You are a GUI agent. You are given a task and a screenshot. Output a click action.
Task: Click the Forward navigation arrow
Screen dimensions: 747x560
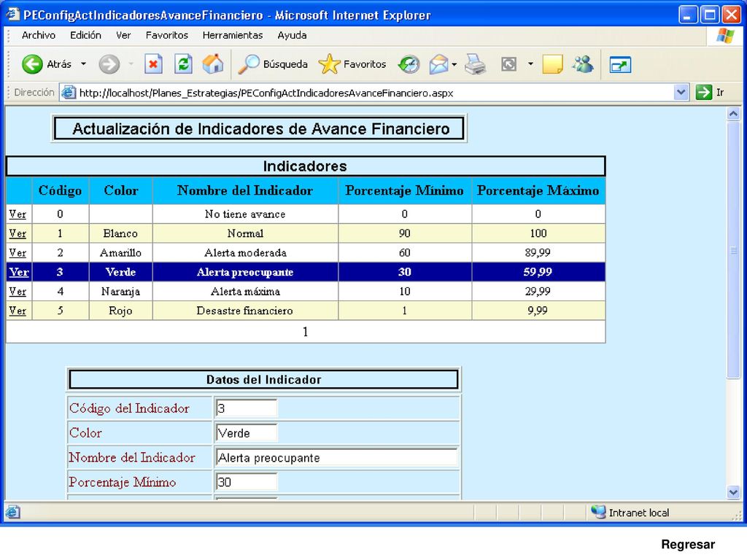(109, 64)
